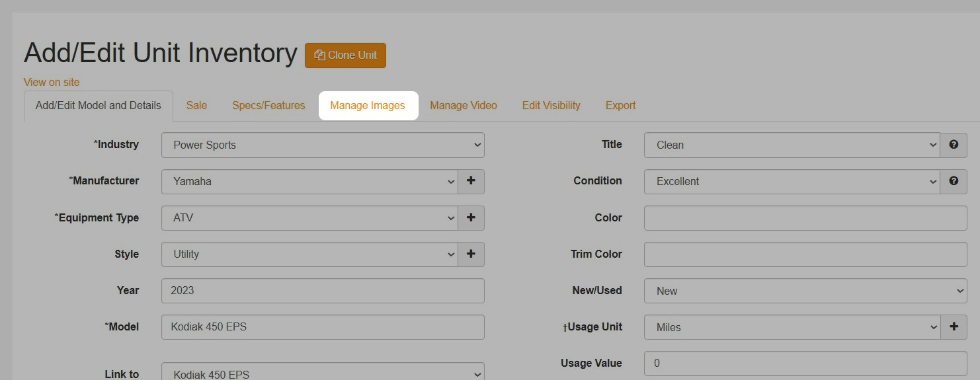Open the Specs/Features tab
980x380 pixels.
pyautogui.click(x=268, y=105)
